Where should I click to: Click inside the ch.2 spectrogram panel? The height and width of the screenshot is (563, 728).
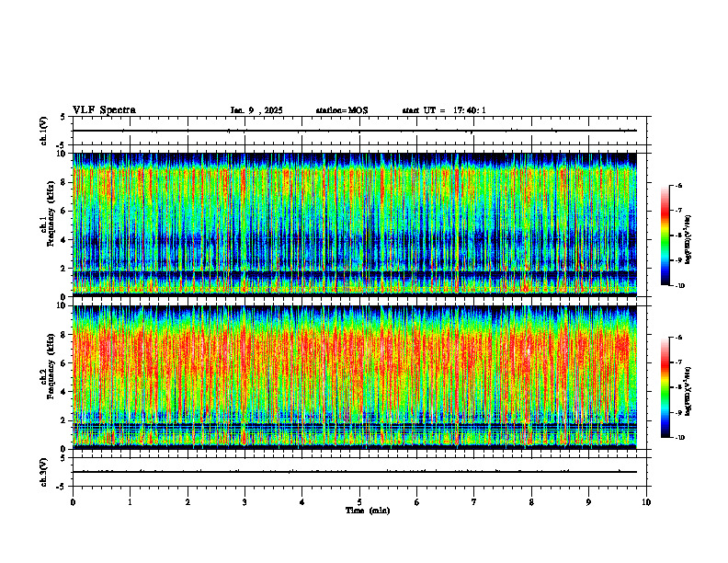(355, 377)
